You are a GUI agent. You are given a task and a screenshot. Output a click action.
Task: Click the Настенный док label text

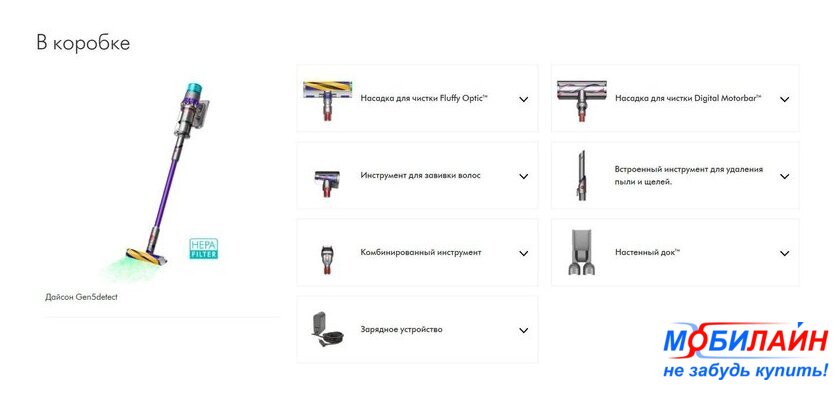[x=647, y=252]
